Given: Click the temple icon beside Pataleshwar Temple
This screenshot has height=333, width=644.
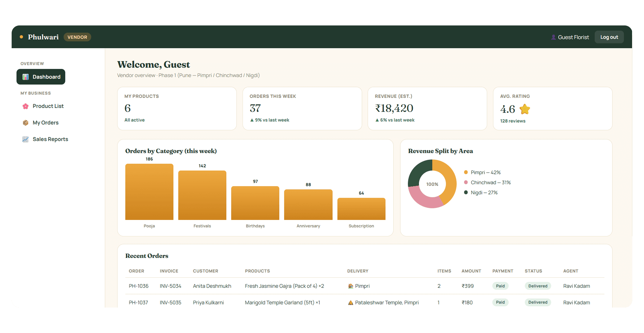Looking at the screenshot, I should point(351,302).
